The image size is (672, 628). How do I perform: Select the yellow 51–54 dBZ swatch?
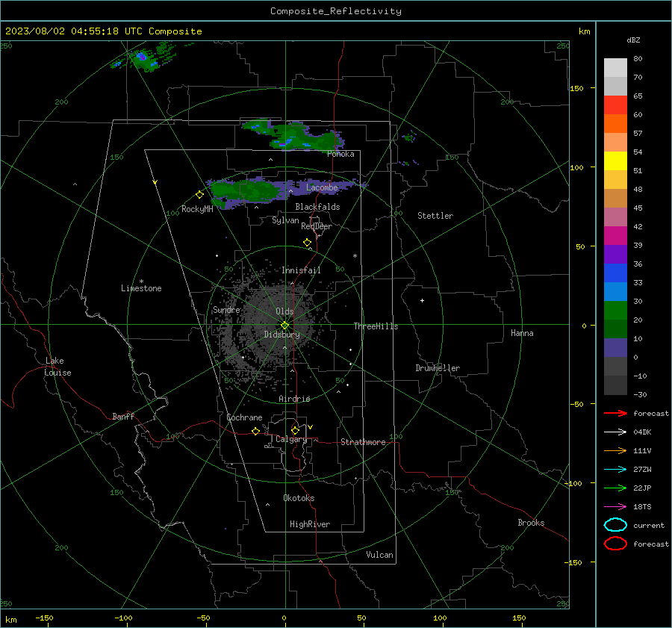click(615, 161)
